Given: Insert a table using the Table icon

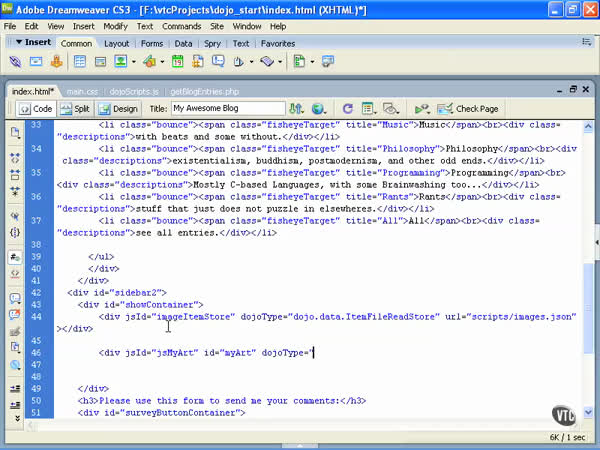Looking at the screenshot, I should [x=79, y=62].
